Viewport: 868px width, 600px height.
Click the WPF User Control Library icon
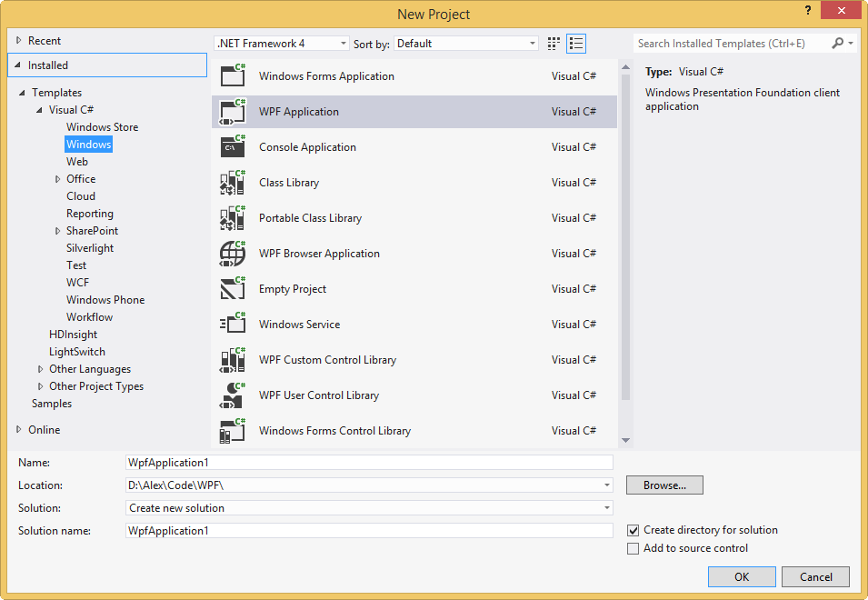pyautogui.click(x=233, y=395)
